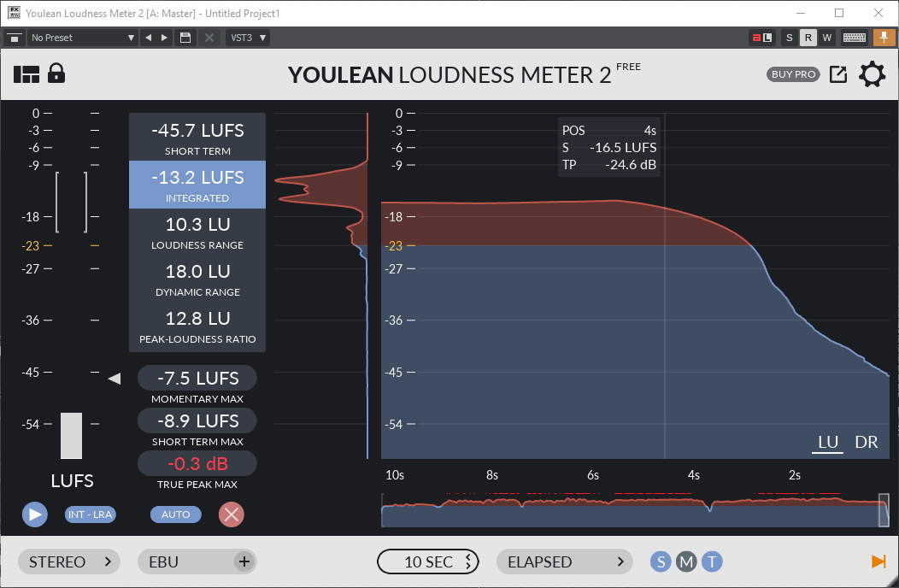The image size is (899, 588).
Task: Click the overview waveform timeline strip
Action: [635, 510]
